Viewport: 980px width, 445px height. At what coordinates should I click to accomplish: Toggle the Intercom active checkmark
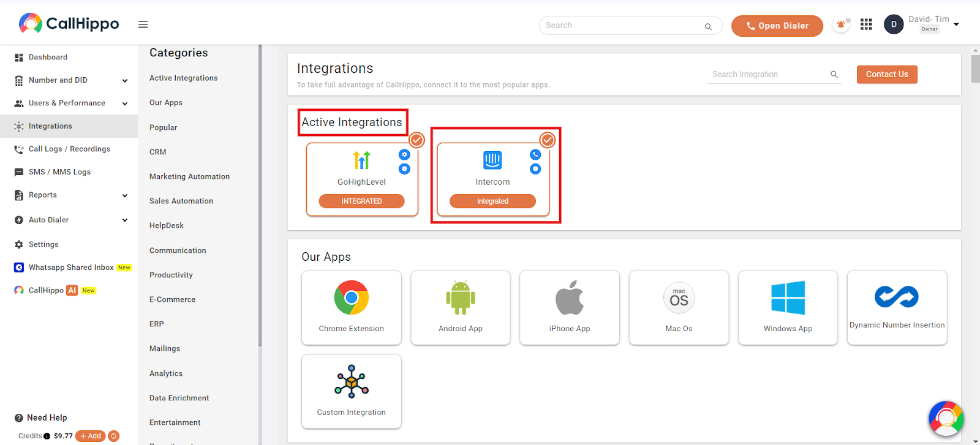pos(548,140)
